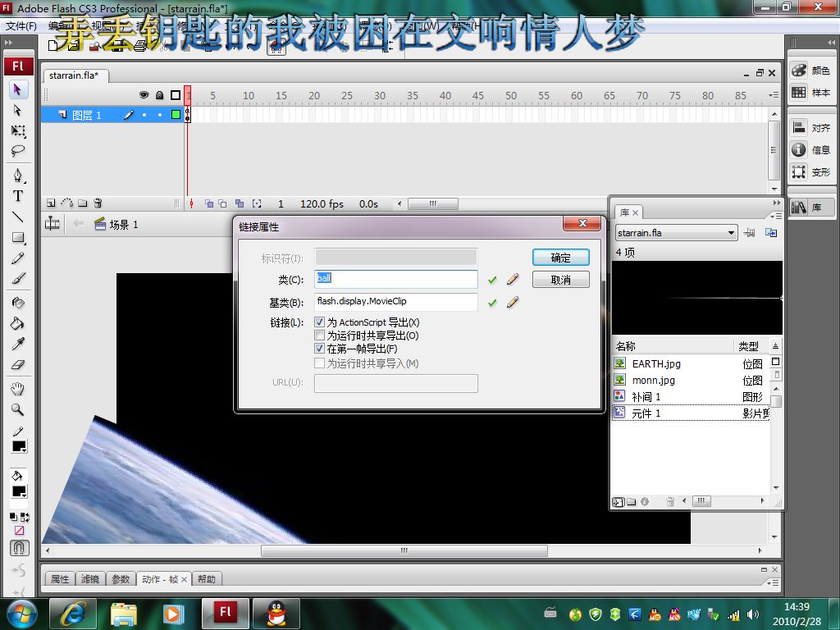The height and width of the screenshot is (630, 840).
Task: Pin the current library
Action: 750,233
